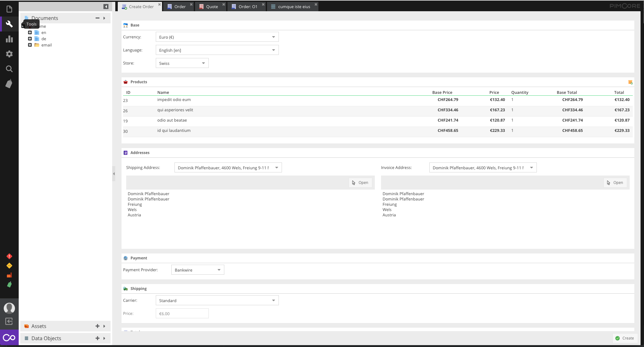Open the Payment Provider dropdown

pyautogui.click(x=219, y=270)
